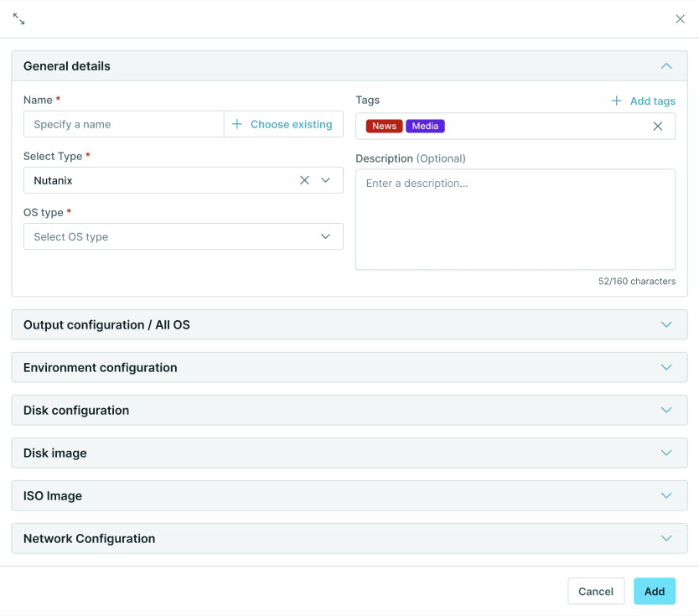
Task: Expand the ISO Image section
Action: 666,495
